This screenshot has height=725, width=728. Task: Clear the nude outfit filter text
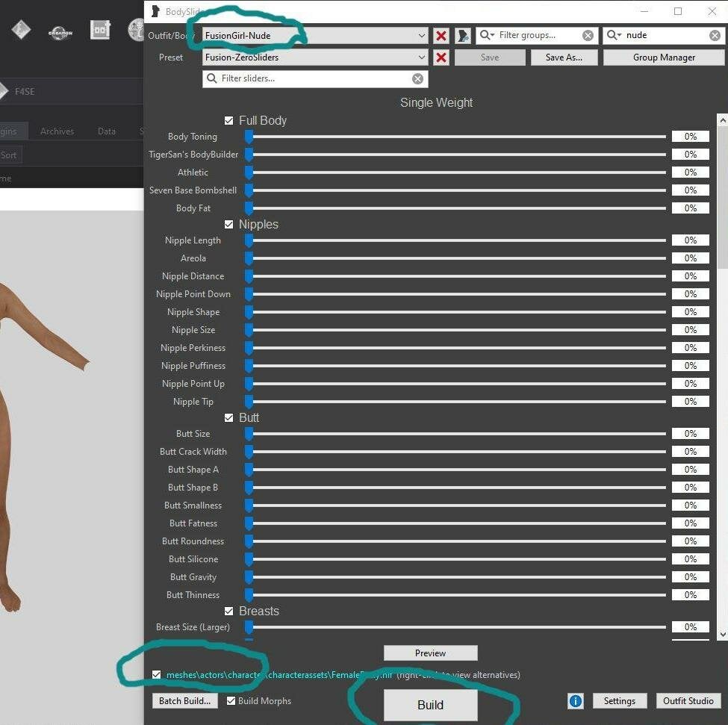tap(715, 36)
